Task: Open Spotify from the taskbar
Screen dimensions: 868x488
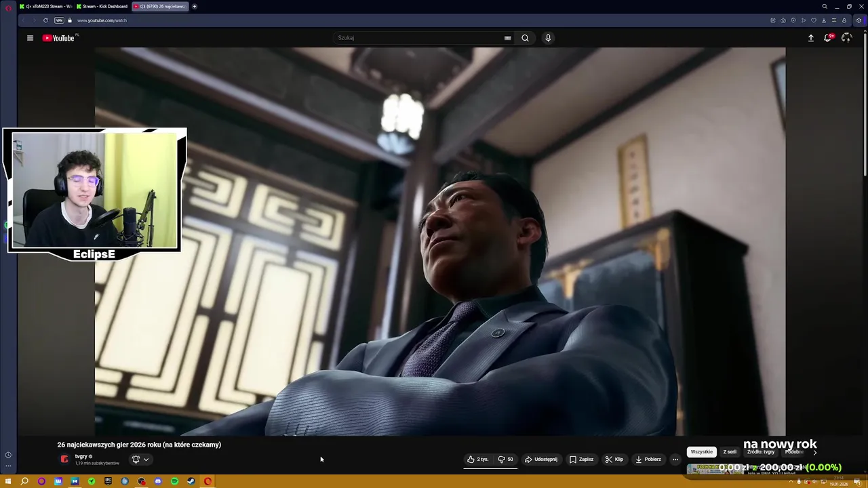Action: (174, 481)
